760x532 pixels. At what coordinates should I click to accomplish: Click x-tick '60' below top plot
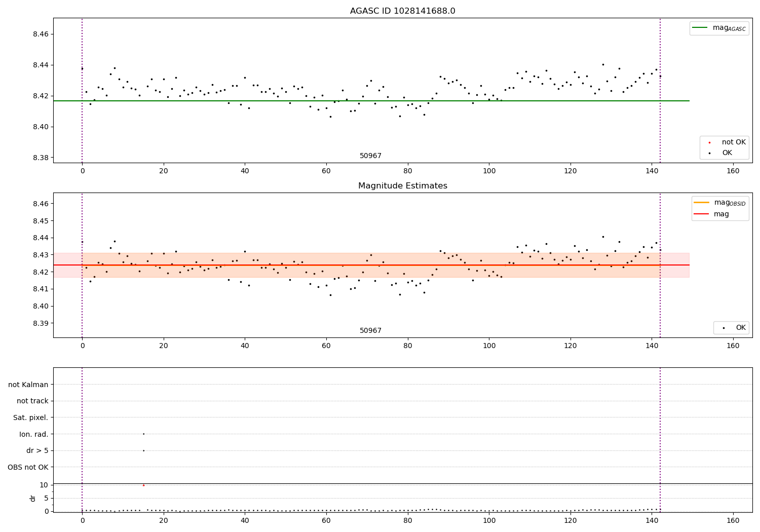click(326, 171)
